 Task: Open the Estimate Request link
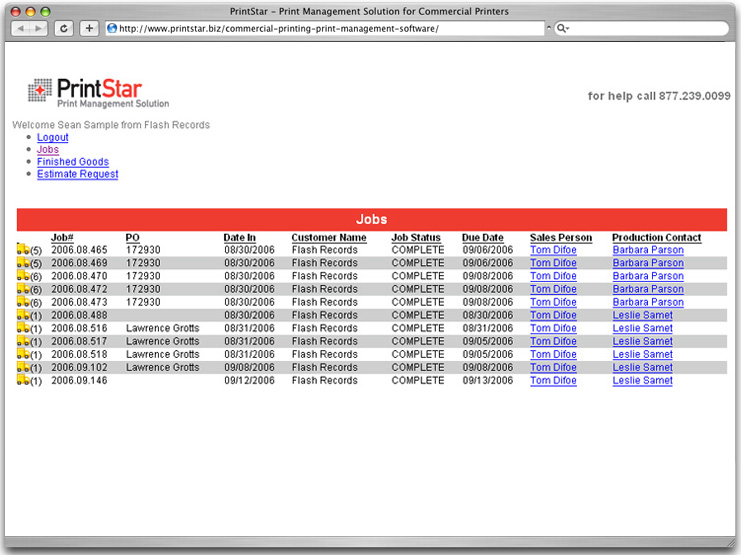coord(78,174)
